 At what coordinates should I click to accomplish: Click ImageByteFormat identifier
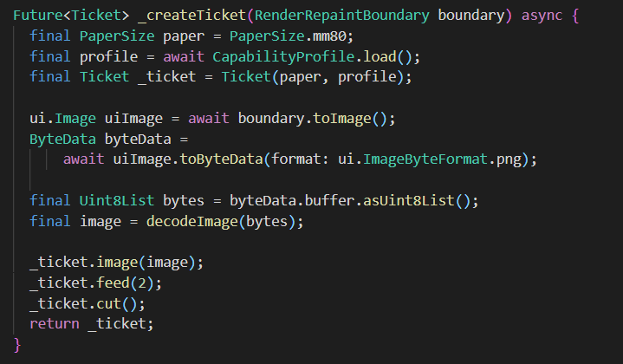(425, 159)
